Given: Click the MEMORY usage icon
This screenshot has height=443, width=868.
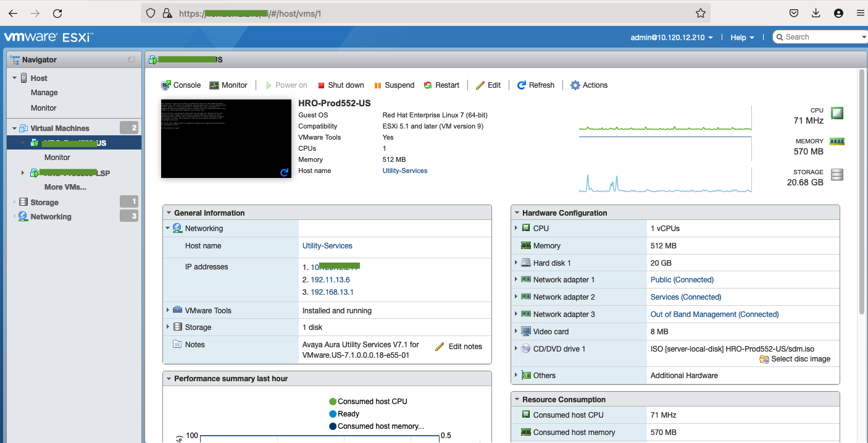Looking at the screenshot, I should [837, 141].
